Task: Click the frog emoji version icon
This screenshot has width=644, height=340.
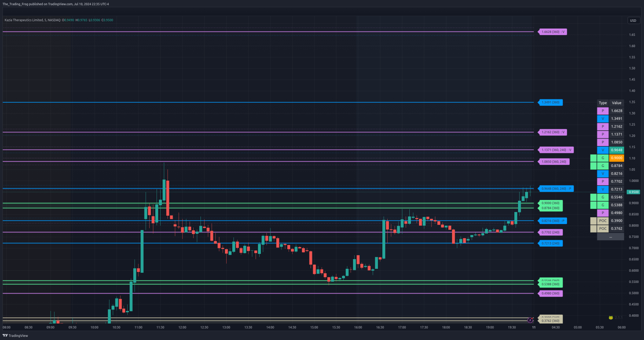Action: 611,318
